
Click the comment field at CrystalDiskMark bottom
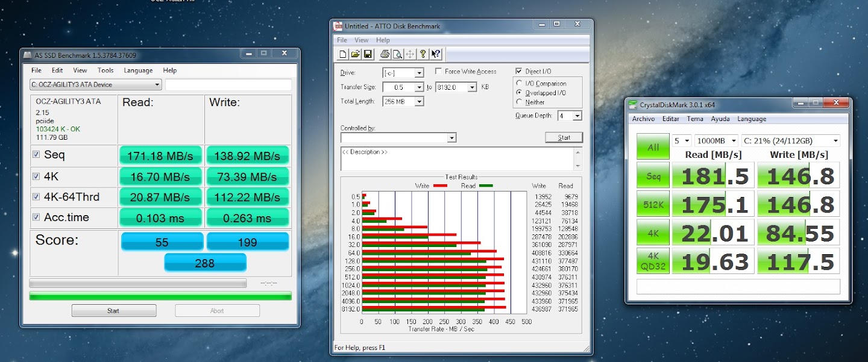[738, 286]
